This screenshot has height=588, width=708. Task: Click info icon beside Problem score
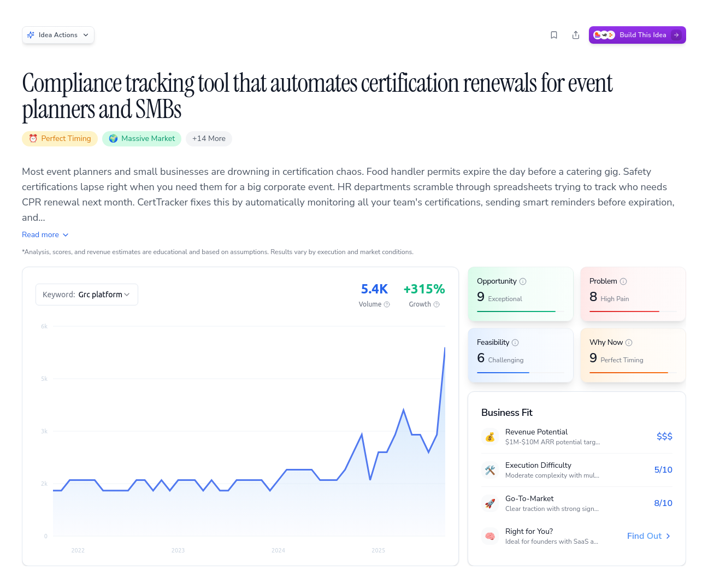(623, 281)
